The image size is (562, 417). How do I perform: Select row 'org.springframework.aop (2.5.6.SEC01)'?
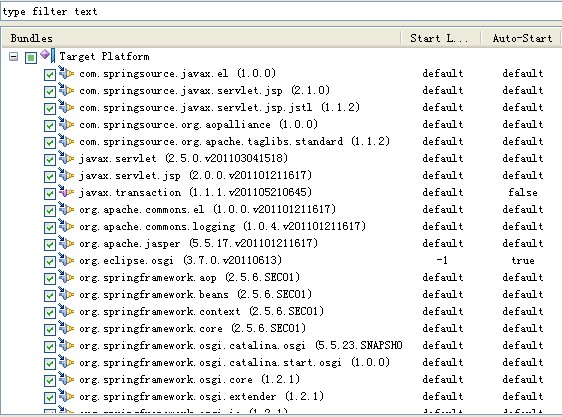pos(189,278)
